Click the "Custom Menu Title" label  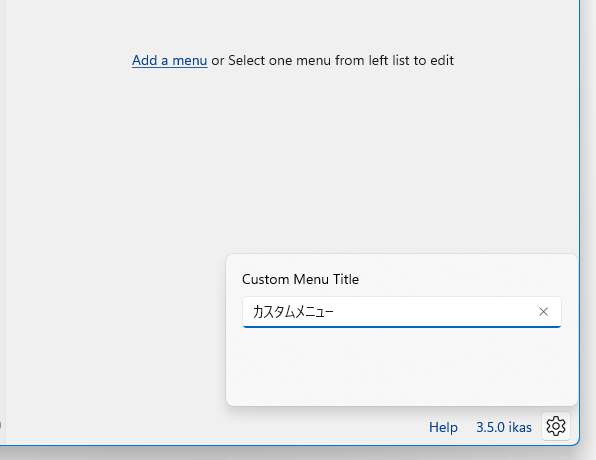tap(300, 279)
